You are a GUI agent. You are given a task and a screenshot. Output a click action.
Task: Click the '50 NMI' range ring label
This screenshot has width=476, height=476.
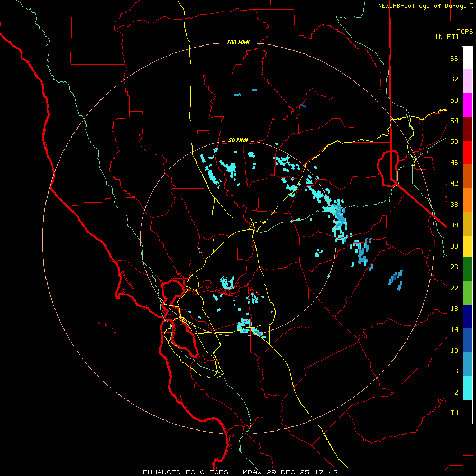pos(238,140)
